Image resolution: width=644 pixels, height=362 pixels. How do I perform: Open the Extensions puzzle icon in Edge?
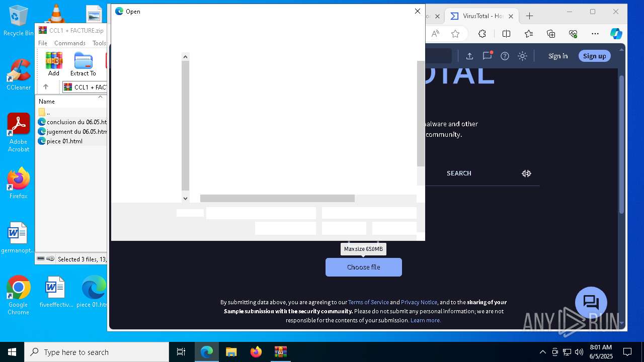[x=482, y=34]
